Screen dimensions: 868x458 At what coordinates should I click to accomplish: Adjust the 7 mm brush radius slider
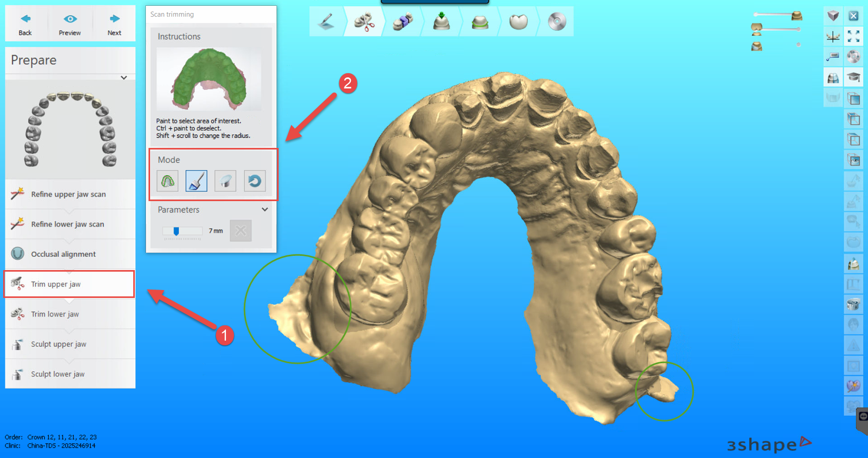pos(176,231)
